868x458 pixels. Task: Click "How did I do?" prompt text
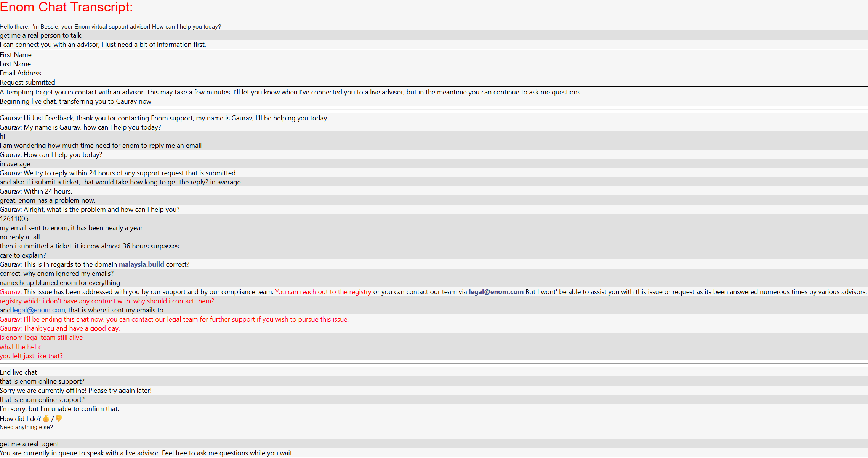pyautogui.click(x=21, y=419)
